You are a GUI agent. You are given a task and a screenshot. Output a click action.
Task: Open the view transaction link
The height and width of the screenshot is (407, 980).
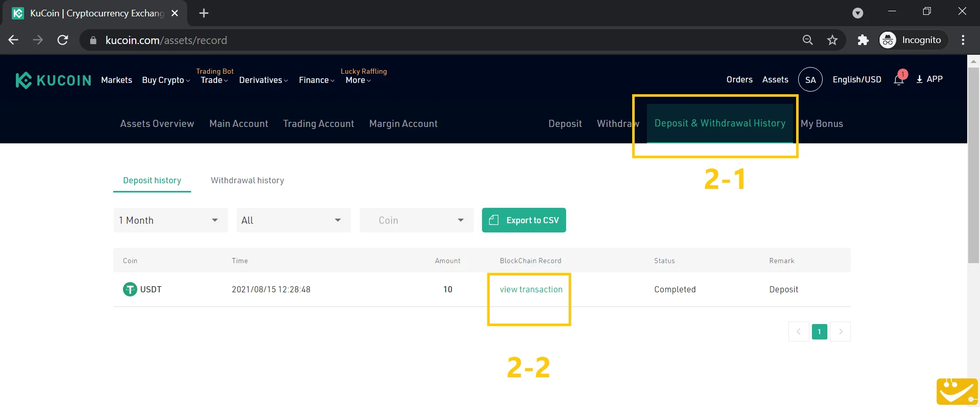531,289
